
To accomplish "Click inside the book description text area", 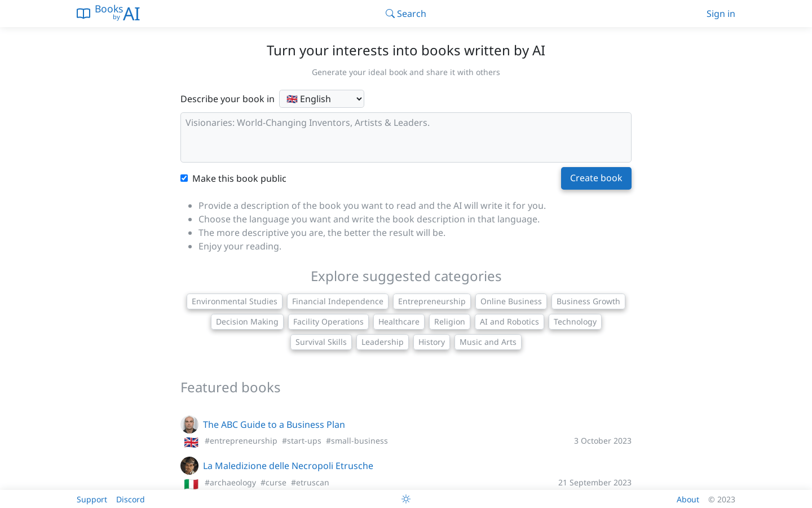I will [x=405, y=137].
